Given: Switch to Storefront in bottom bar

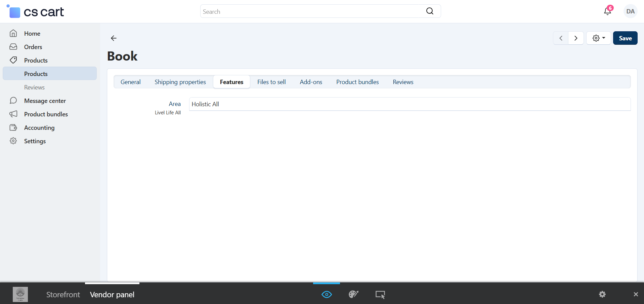Looking at the screenshot, I should (x=63, y=295).
